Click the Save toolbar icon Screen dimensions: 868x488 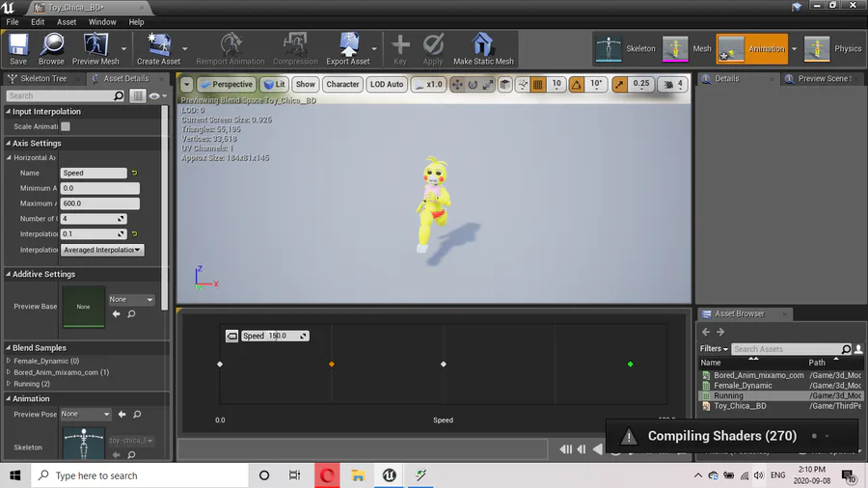click(x=18, y=48)
